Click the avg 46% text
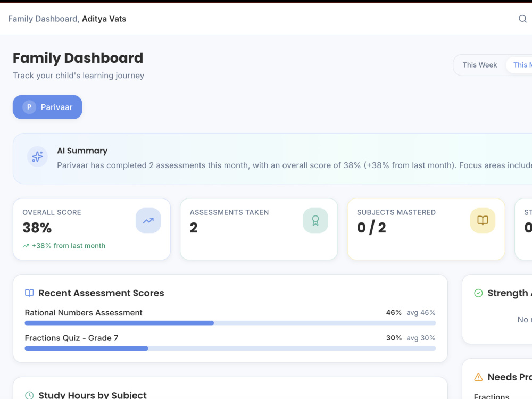 pyautogui.click(x=421, y=312)
